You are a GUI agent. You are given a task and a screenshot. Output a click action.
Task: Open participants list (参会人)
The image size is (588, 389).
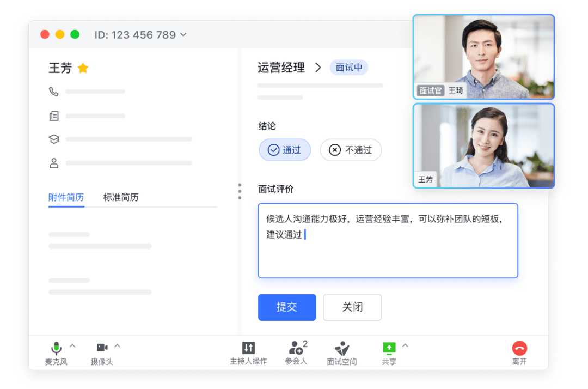click(x=296, y=353)
